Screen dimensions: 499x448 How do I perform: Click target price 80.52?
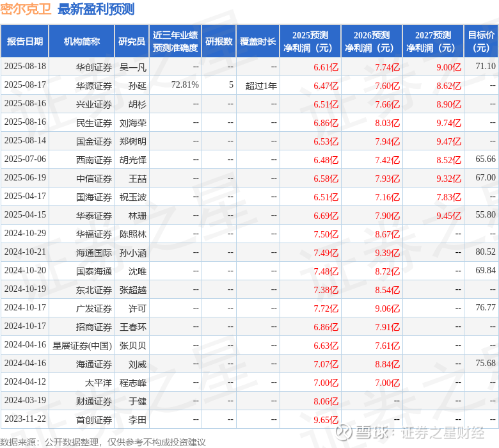(486, 252)
